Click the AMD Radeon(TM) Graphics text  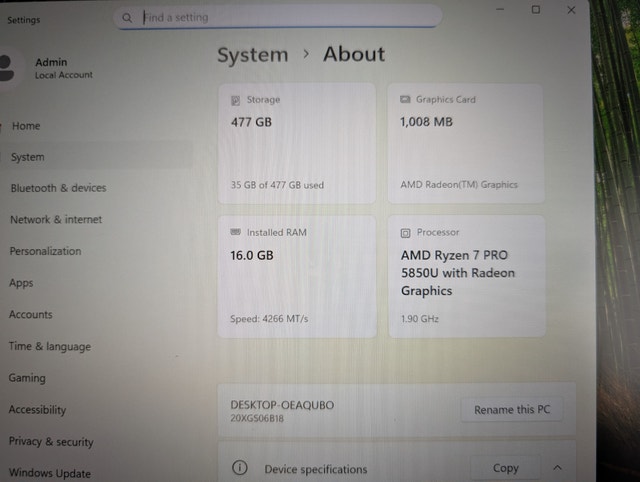459,184
